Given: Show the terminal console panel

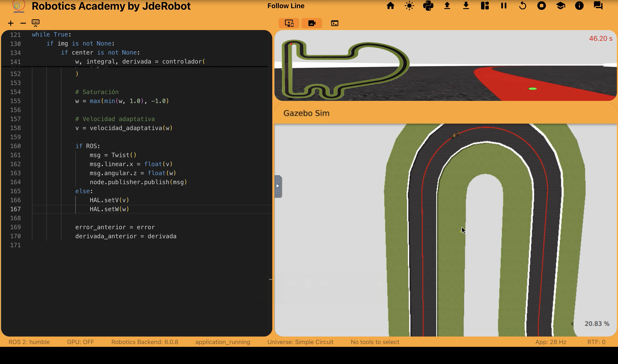Looking at the screenshot, I should (x=335, y=23).
